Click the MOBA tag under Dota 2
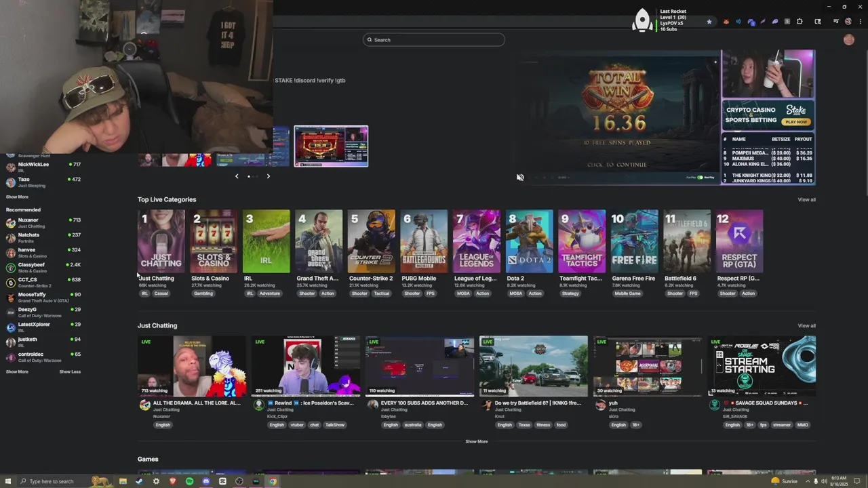Screen dimensions: 868x488 [516, 293]
